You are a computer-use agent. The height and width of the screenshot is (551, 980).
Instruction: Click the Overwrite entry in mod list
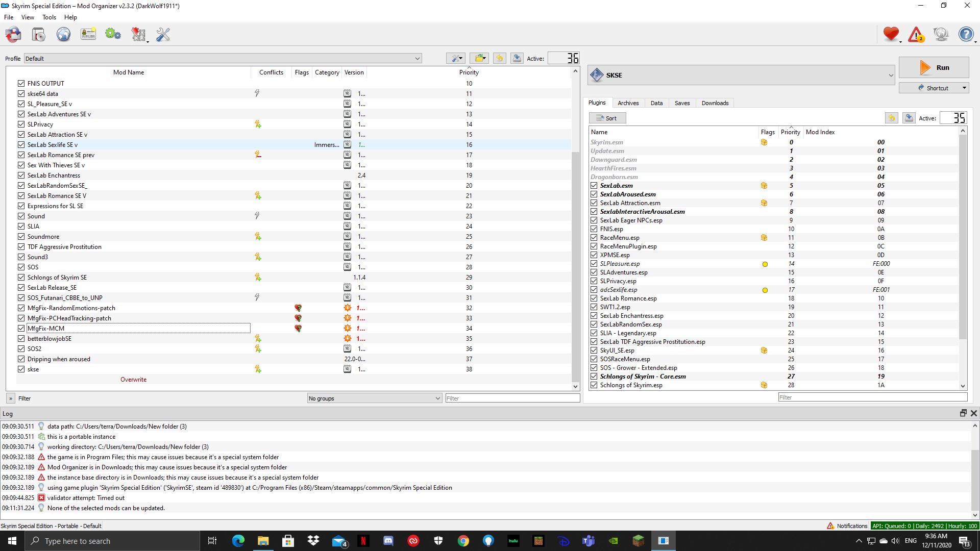[133, 380]
